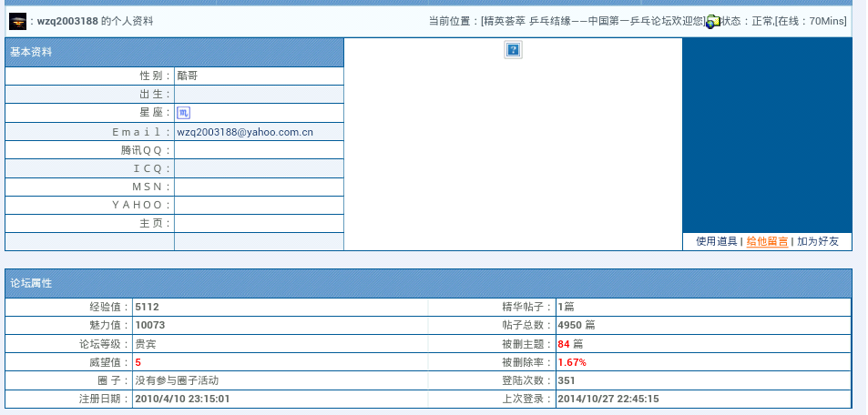Click the 基本资料 section header
This screenshot has height=415, width=868.
(174, 52)
